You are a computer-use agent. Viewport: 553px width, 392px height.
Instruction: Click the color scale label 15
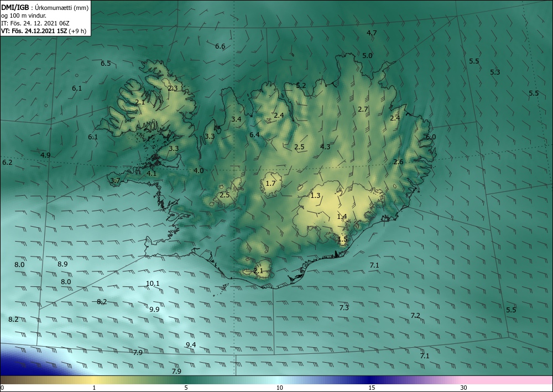pyautogui.click(x=372, y=388)
